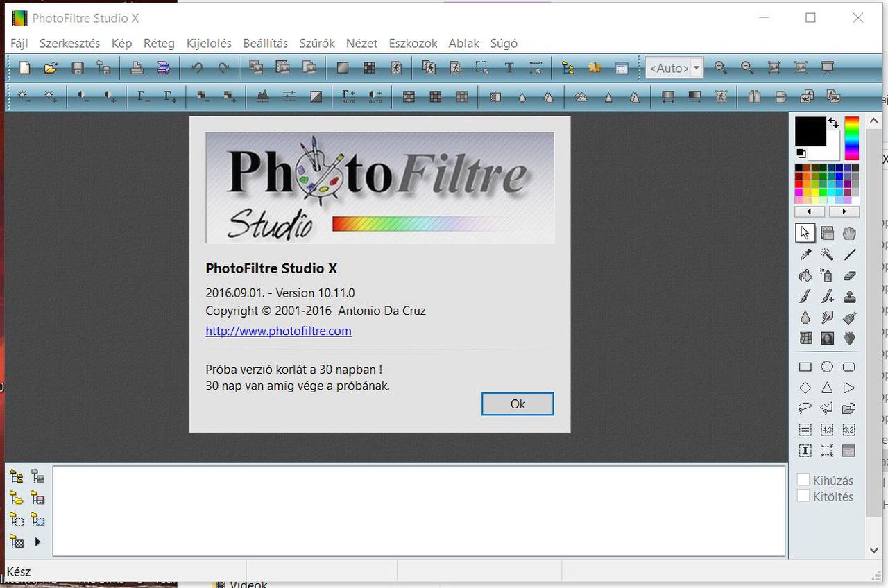Click the histogram levels icon
This screenshot has height=588, width=888.
[x=263, y=97]
